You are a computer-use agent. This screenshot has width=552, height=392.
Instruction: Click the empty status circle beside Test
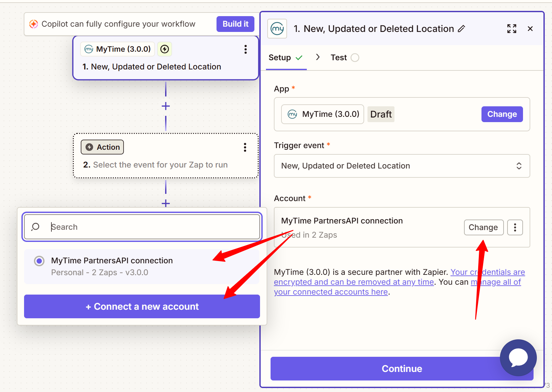[x=355, y=58]
